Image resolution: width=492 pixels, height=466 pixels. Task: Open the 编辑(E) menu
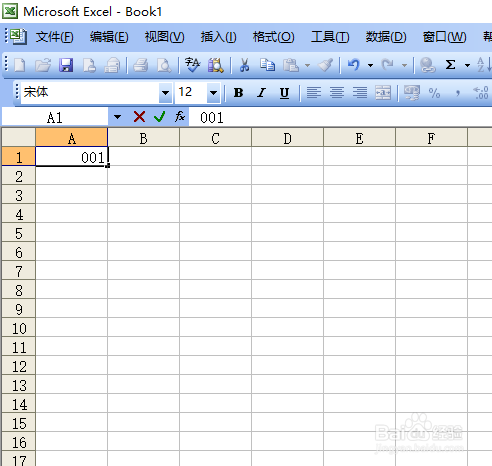coord(109,37)
